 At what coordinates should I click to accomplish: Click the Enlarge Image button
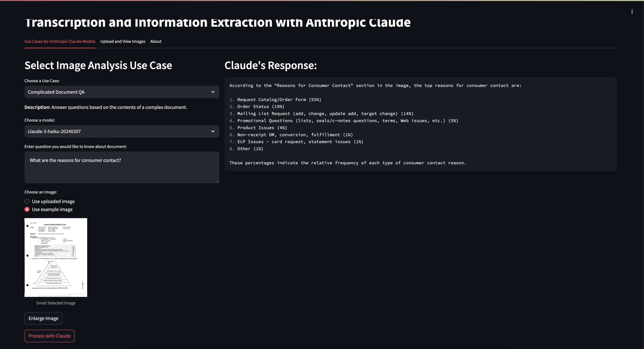point(43,318)
